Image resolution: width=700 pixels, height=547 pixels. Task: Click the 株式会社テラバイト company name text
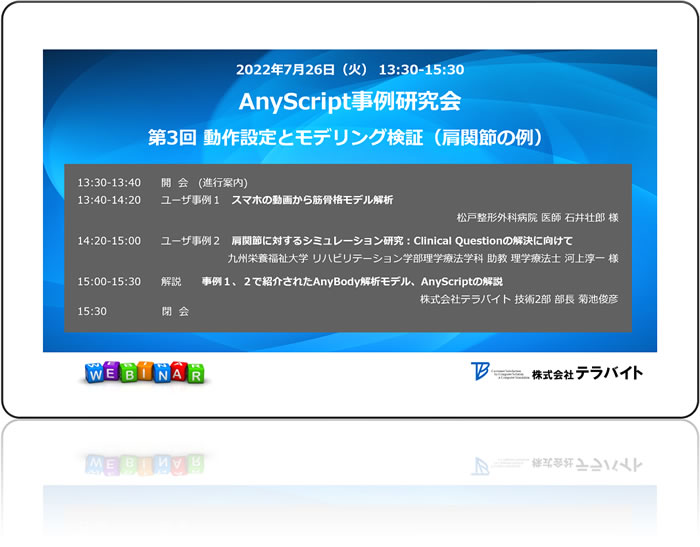[x=587, y=373]
